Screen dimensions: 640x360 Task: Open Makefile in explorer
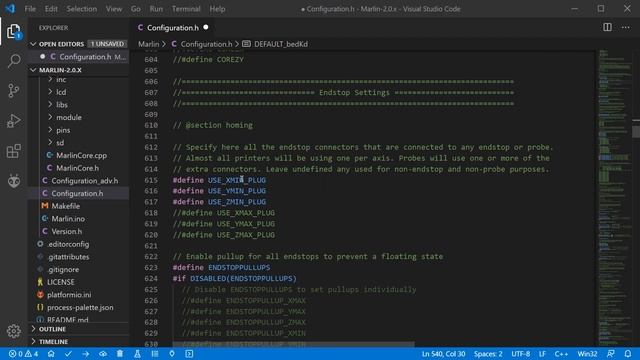point(65,206)
